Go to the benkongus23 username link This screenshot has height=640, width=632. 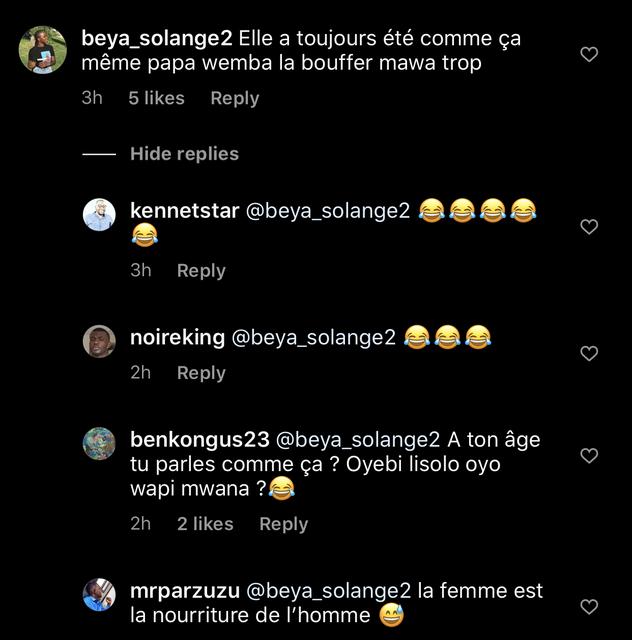pyautogui.click(x=200, y=440)
